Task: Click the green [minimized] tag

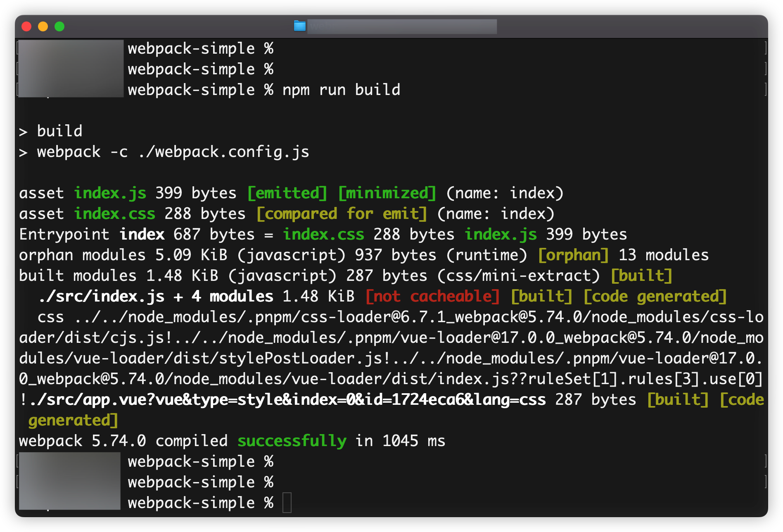Action: pyautogui.click(x=387, y=193)
